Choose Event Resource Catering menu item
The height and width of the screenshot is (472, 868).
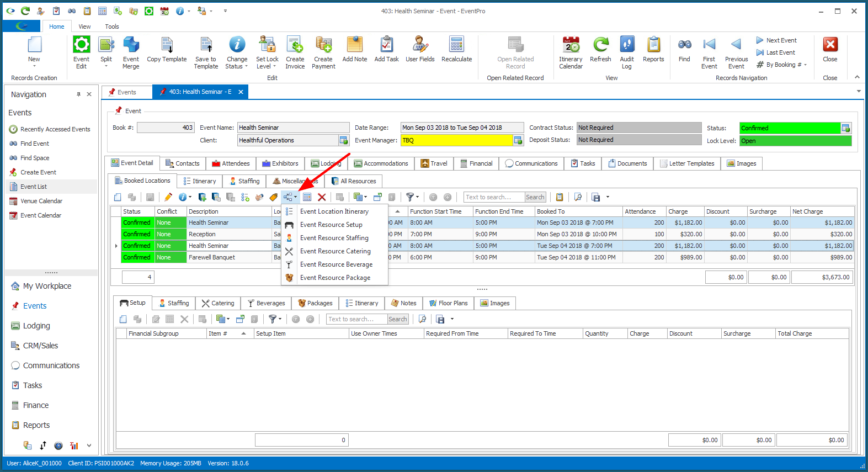(x=334, y=251)
